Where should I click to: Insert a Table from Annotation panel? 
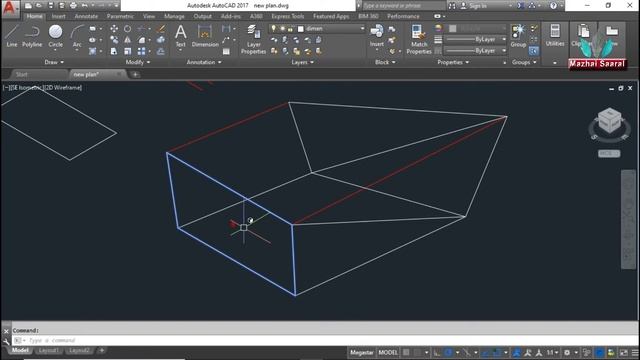pos(226,52)
